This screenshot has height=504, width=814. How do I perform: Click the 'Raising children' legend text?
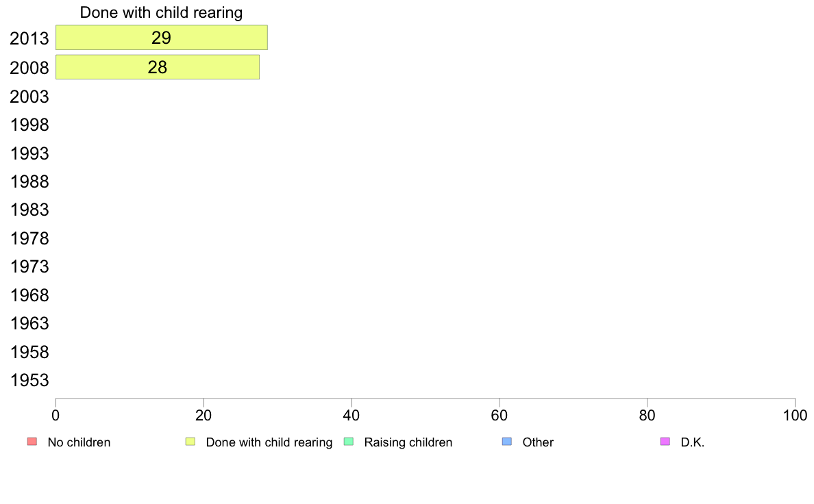coord(408,442)
